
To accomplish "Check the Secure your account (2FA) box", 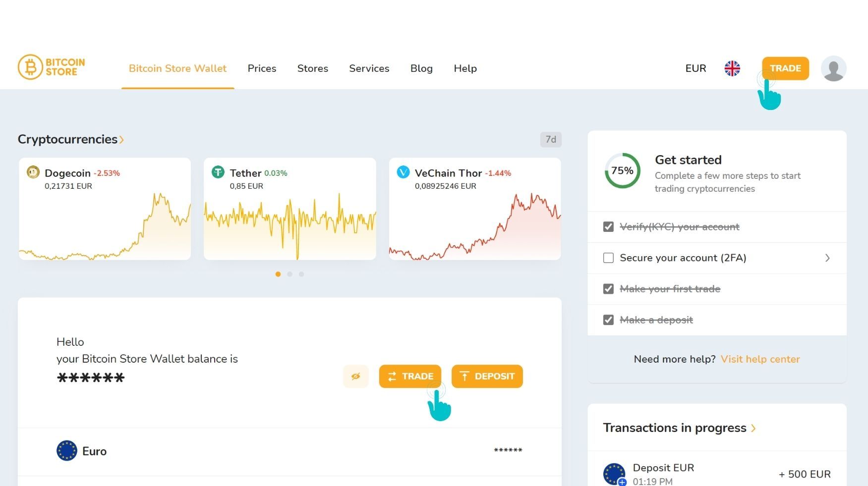I will 608,258.
